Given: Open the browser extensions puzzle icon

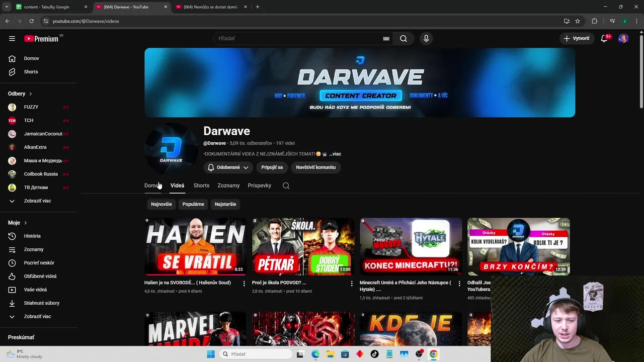Looking at the screenshot, I should (x=594, y=21).
